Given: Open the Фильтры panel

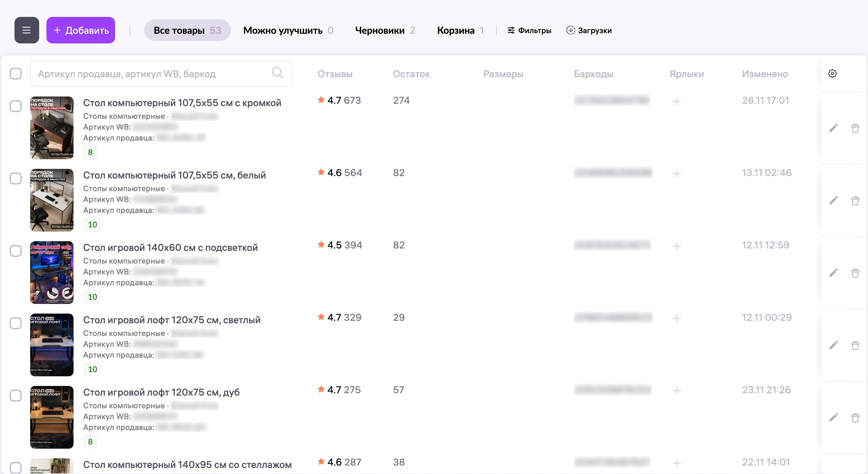Looking at the screenshot, I should coord(529,30).
